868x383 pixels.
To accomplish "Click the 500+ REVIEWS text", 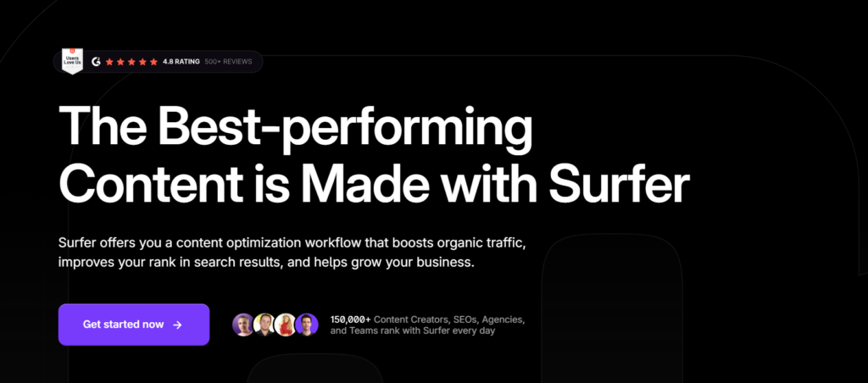I will click(228, 62).
